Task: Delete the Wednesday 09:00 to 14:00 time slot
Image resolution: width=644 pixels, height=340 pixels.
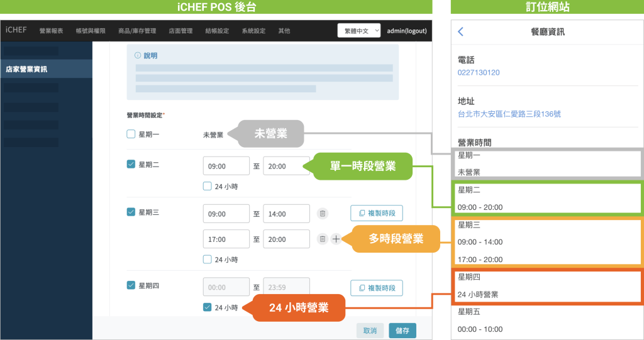Action: [x=322, y=214]
